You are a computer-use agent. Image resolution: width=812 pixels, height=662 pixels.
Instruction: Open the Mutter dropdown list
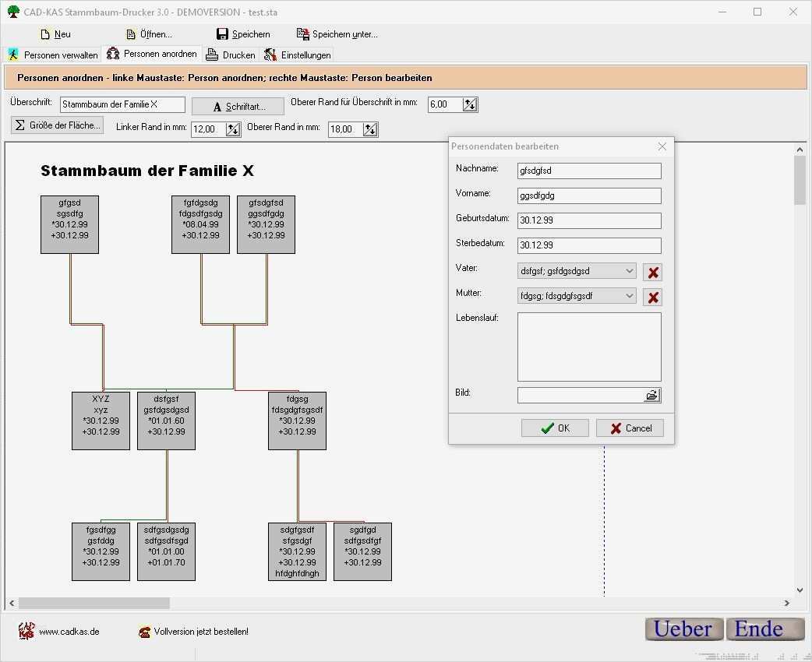(627, 297)
